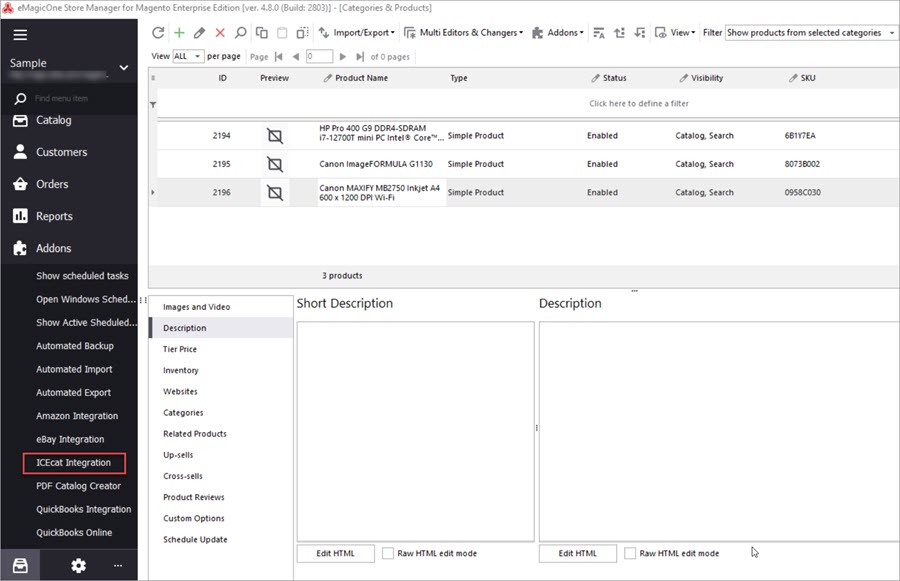The width and height of the screenshot is (900, 581).
Task: Click in the Short Description text area
Action: 416,431
